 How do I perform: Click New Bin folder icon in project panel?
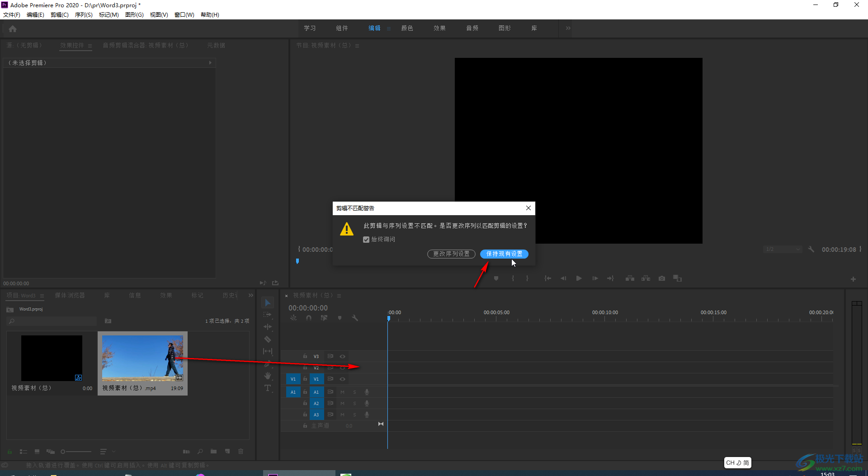[213, 451]
